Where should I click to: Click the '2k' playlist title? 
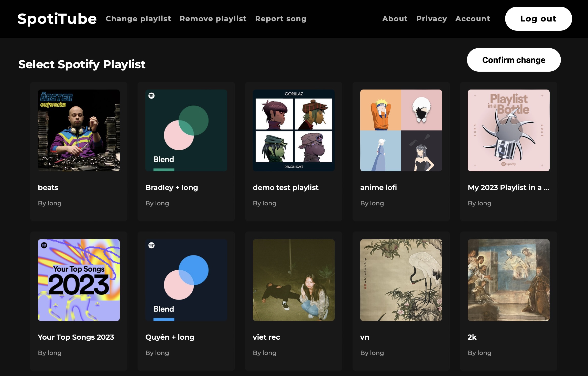coord(472,337)
